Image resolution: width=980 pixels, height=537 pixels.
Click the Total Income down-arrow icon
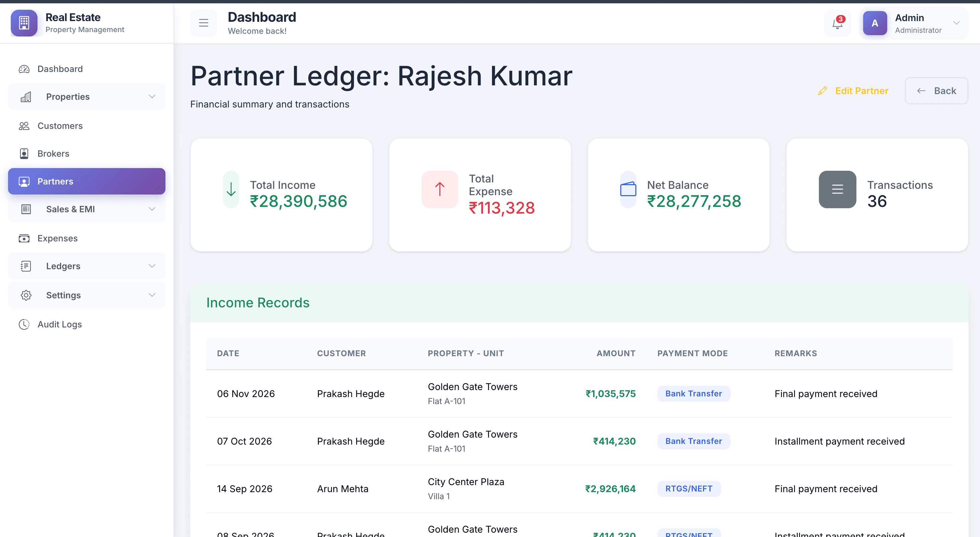(231, 189)
